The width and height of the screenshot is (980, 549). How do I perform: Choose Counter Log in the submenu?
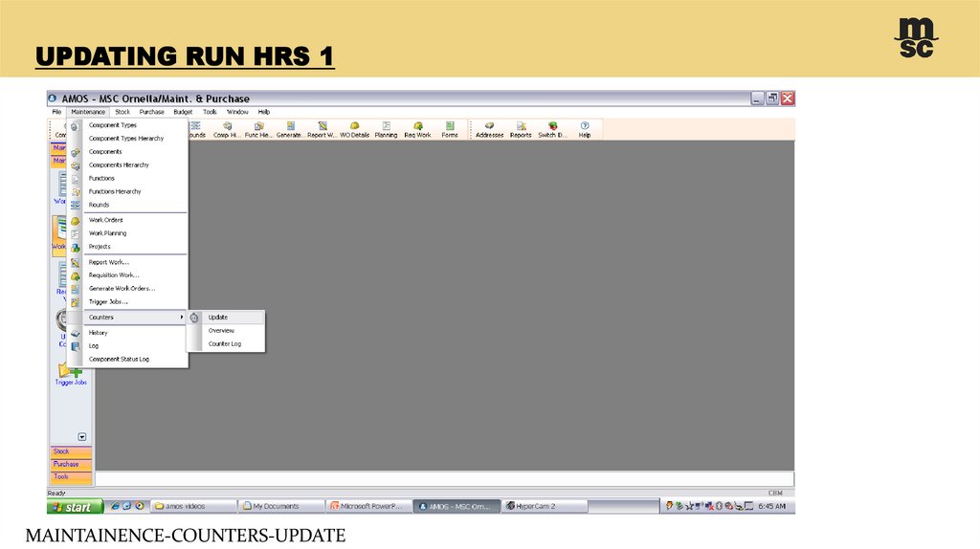[x=226, y=343]
